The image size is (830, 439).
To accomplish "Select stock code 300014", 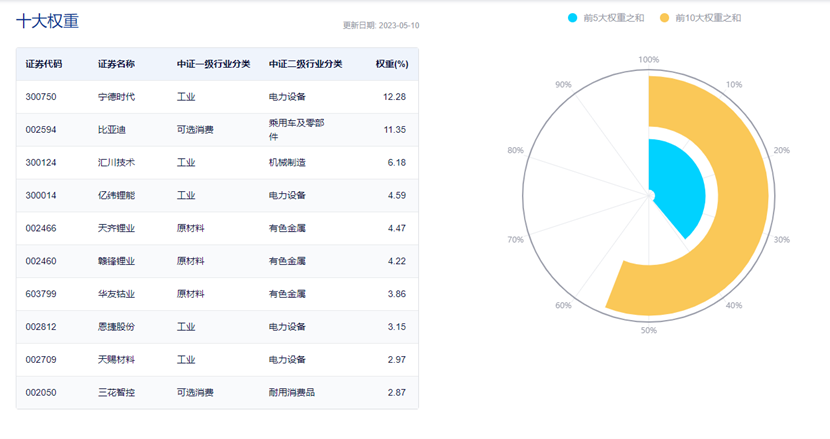I will click(41, 195).
